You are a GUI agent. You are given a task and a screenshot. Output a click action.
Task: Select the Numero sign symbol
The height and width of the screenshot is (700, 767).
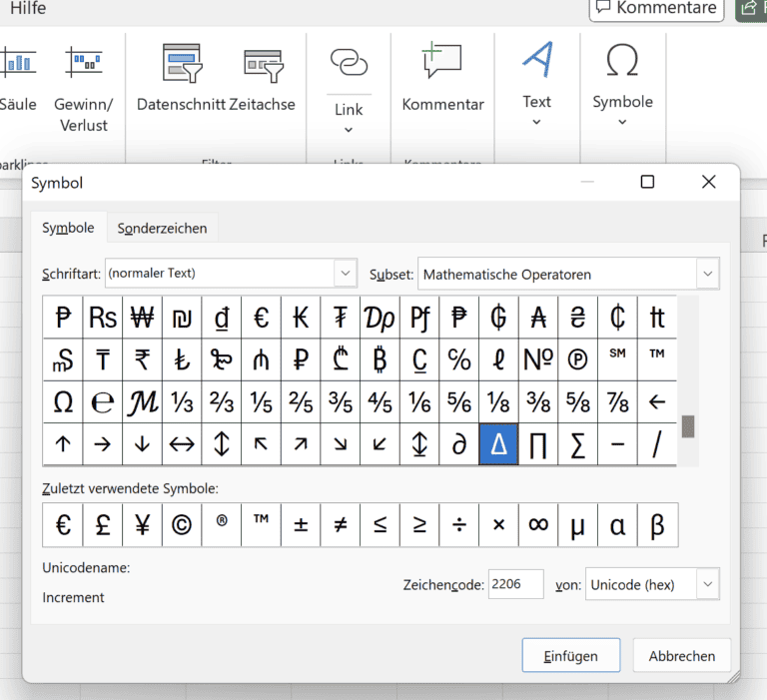[538, 359]
